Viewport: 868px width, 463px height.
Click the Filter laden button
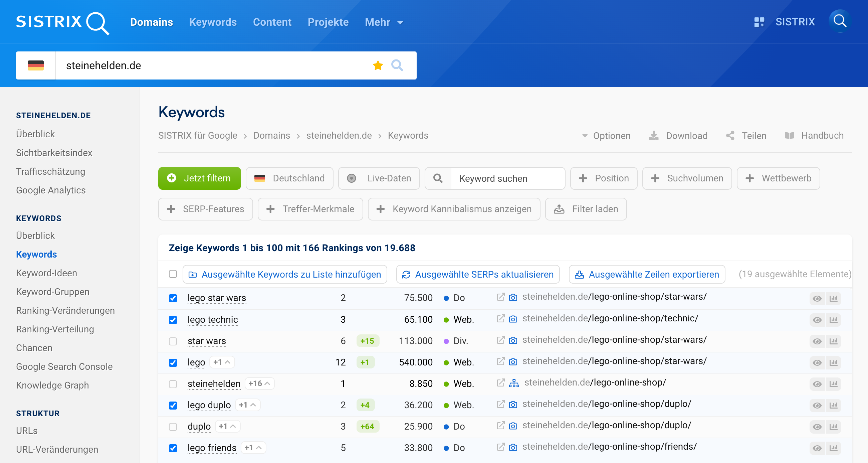pos(586,209)
